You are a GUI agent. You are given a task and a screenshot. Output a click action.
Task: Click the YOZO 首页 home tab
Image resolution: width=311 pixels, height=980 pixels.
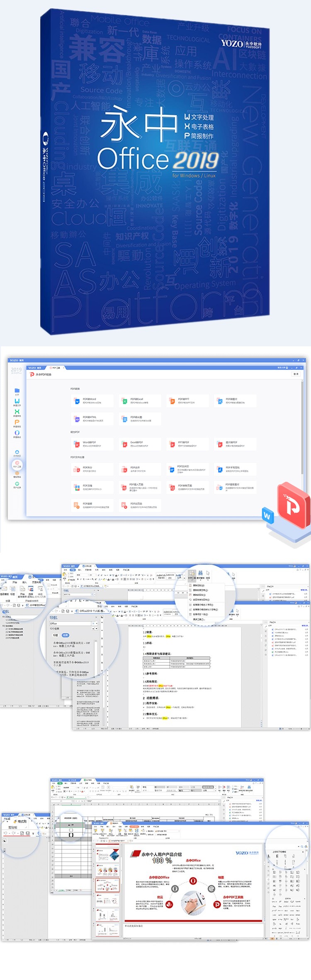35,367
